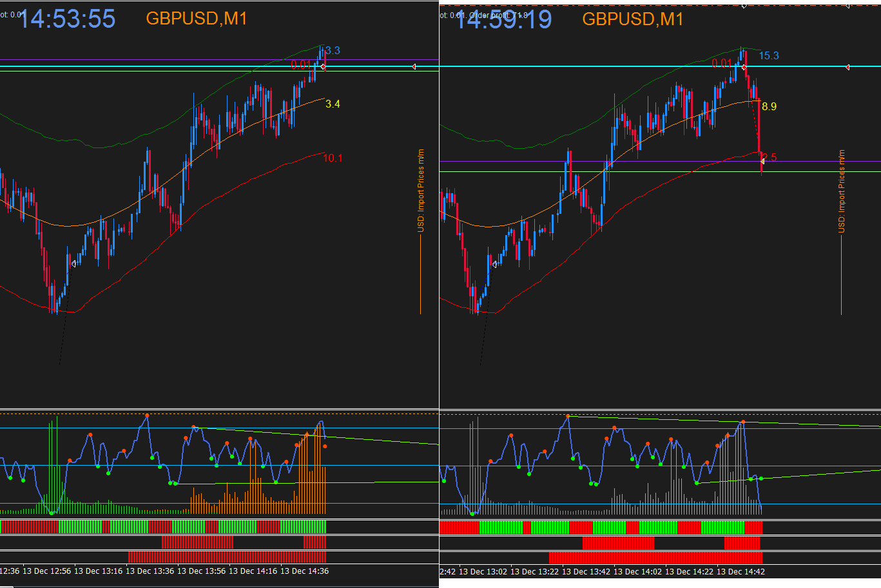
Task: Click the '13 Dec 13:42' time axis label
Action: [x=586, y=571]
